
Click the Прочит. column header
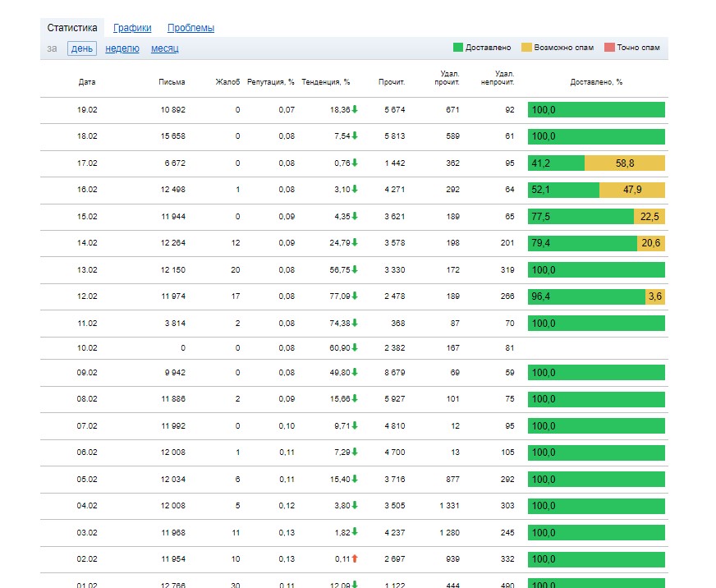pos(392,82)
